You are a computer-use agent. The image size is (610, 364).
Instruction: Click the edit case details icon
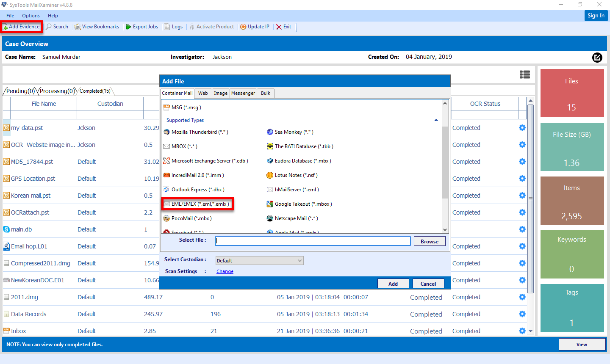(597, 57)
